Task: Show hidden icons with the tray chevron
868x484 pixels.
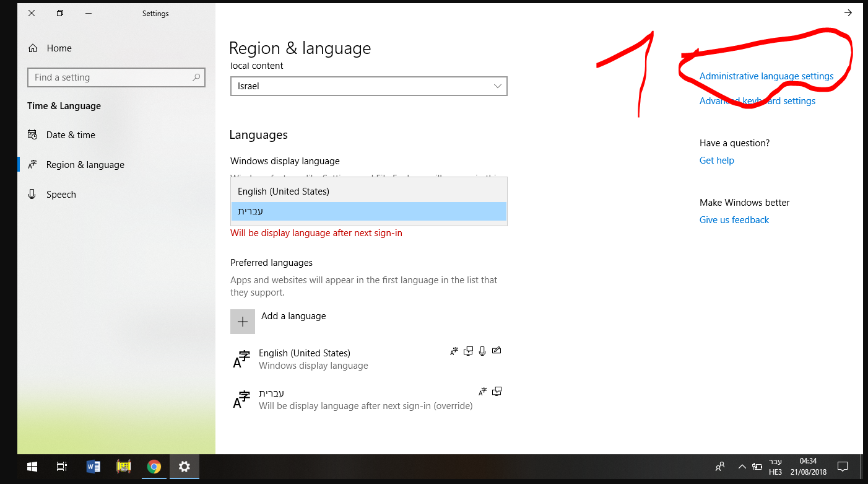Action: 742,467
